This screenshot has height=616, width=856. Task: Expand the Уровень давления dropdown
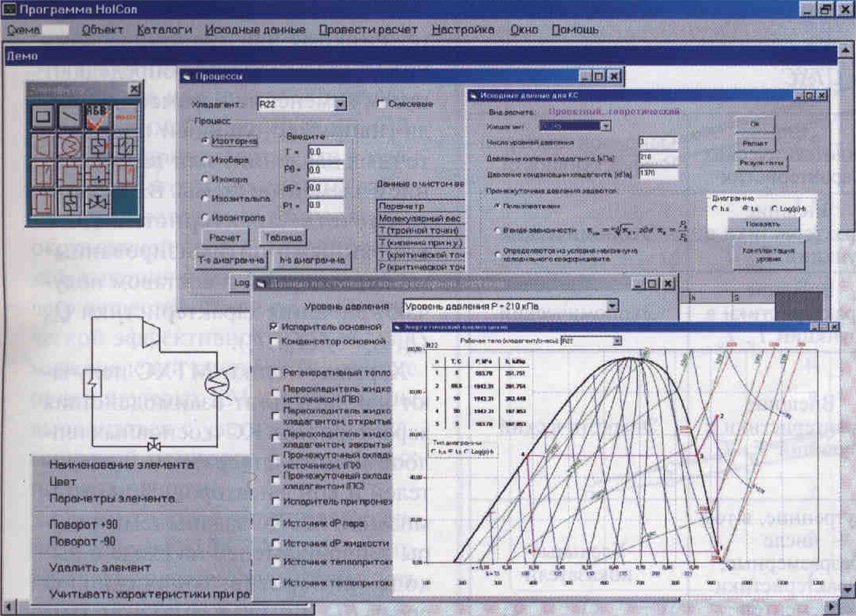tap(612, 306)
